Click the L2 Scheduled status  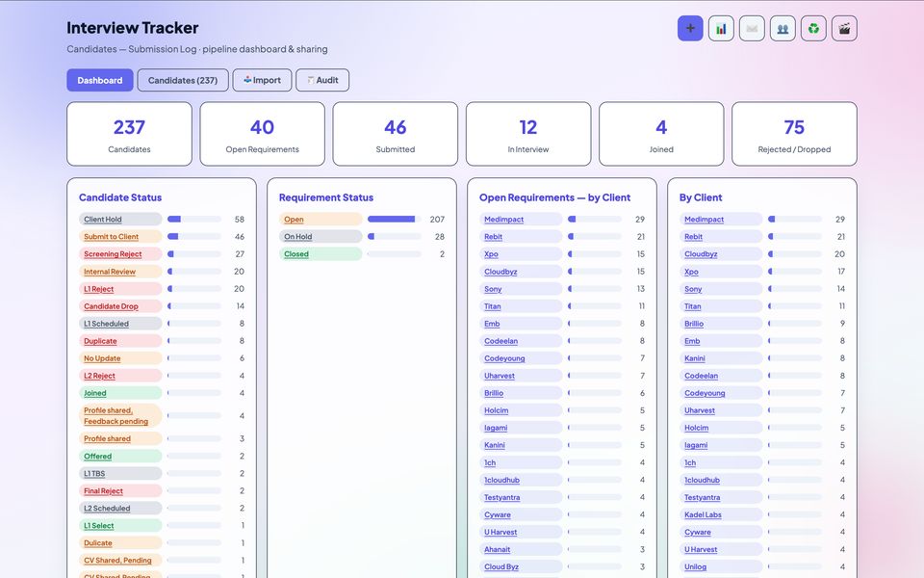tap(120, 508)
